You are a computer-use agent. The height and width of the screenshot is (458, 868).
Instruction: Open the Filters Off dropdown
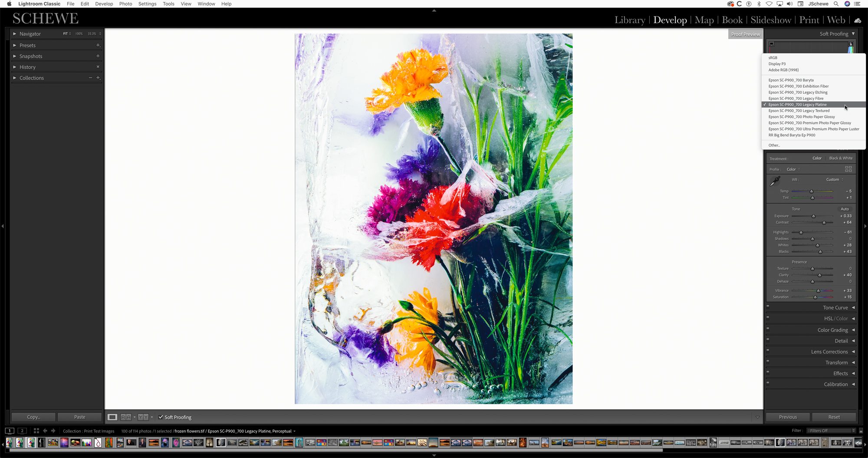pos(832,431)
